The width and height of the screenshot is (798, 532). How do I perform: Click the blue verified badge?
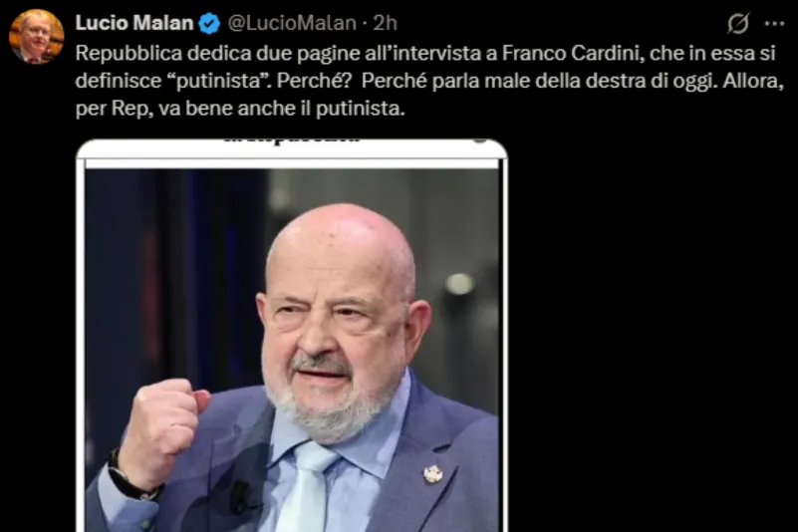click(x=209, y=24)
